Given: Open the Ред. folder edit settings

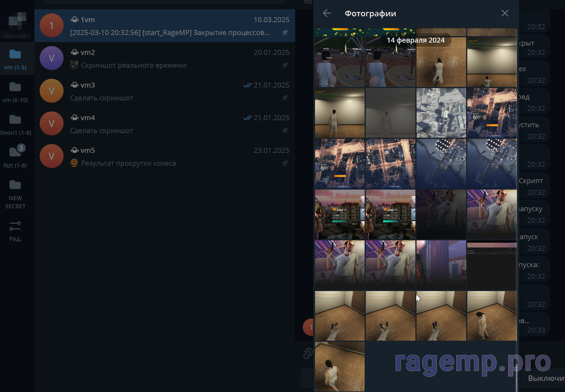Looking at the screenshot, I should point(15,231).
